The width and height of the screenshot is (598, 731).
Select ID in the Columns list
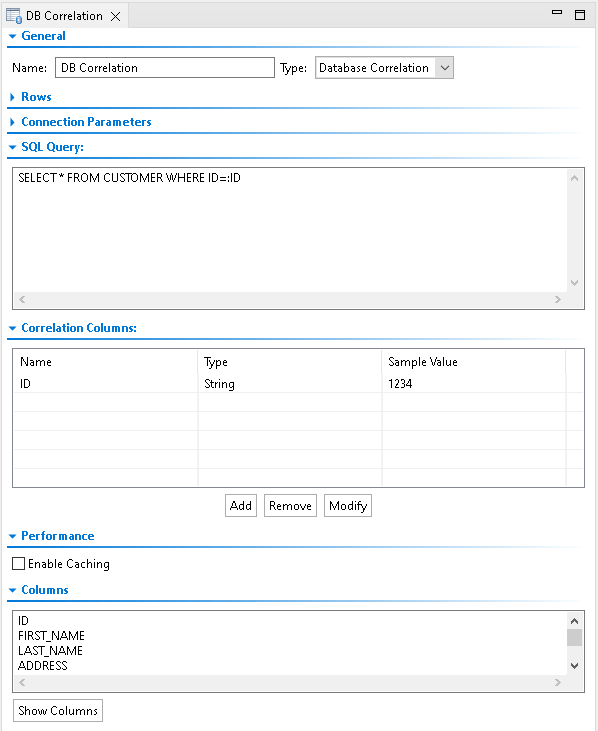(23, 621)
